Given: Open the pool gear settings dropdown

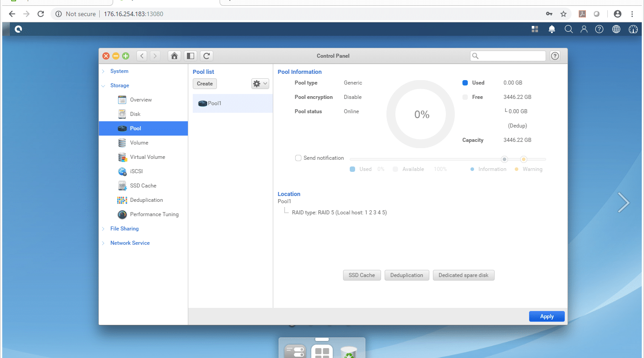Looking at the screenshot, I should (x=260, y=84).
